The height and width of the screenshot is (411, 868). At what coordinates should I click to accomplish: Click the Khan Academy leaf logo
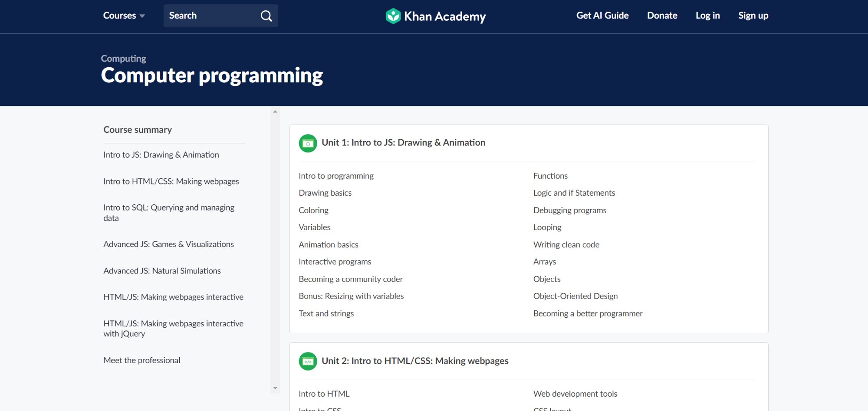pyautogui.click(x=393, y=16)
